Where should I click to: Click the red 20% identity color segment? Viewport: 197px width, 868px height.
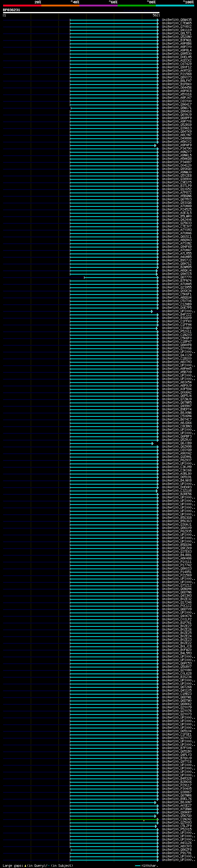pos(22,6)
